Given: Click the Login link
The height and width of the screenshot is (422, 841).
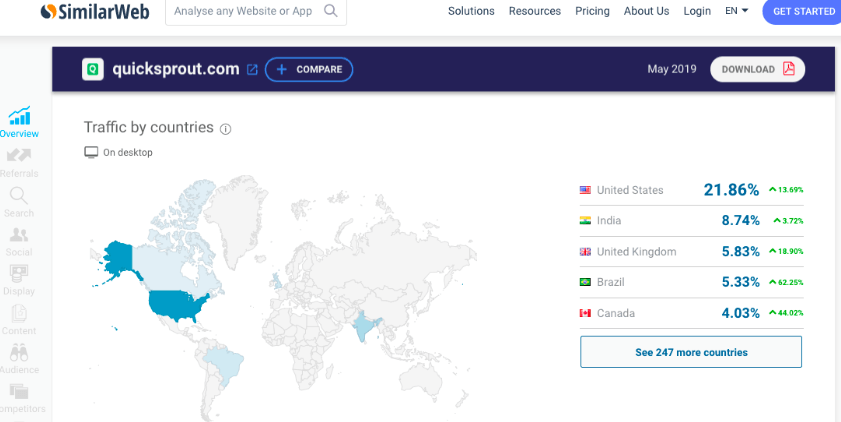Looking at the screenshot, I should point(697,11).
